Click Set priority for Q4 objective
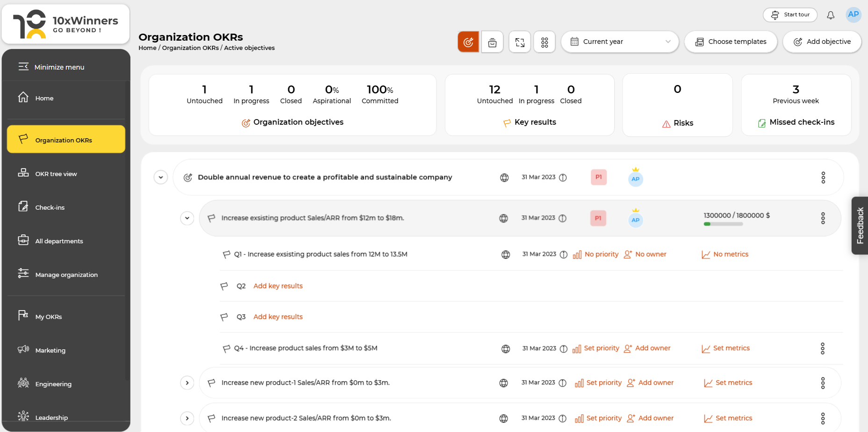This screenshot has width=868, height=432. pos(602,348)
